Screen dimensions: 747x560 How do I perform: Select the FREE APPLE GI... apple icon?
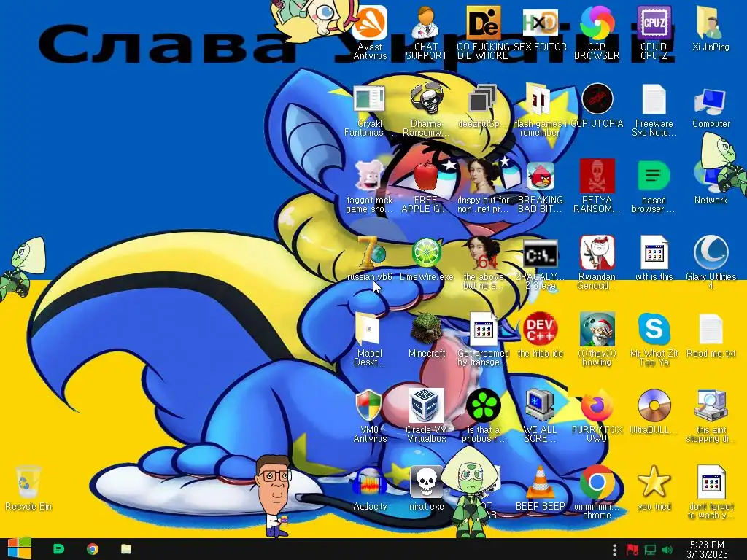(x=425, y=187)
